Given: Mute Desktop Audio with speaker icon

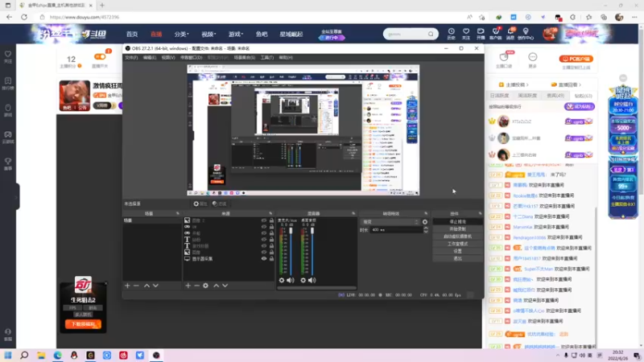Looking at the screenshot, I should click(x=312, y=280).
